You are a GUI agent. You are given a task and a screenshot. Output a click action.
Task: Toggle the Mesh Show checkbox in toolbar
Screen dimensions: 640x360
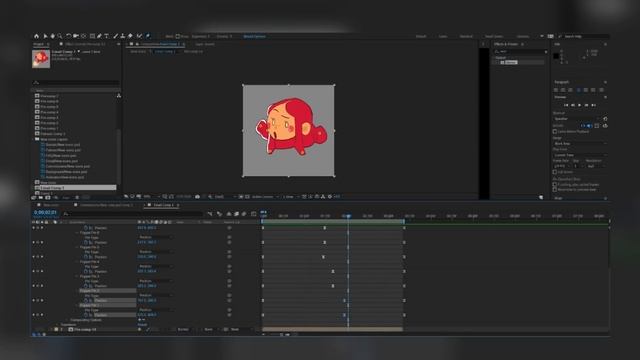point(178,36)
